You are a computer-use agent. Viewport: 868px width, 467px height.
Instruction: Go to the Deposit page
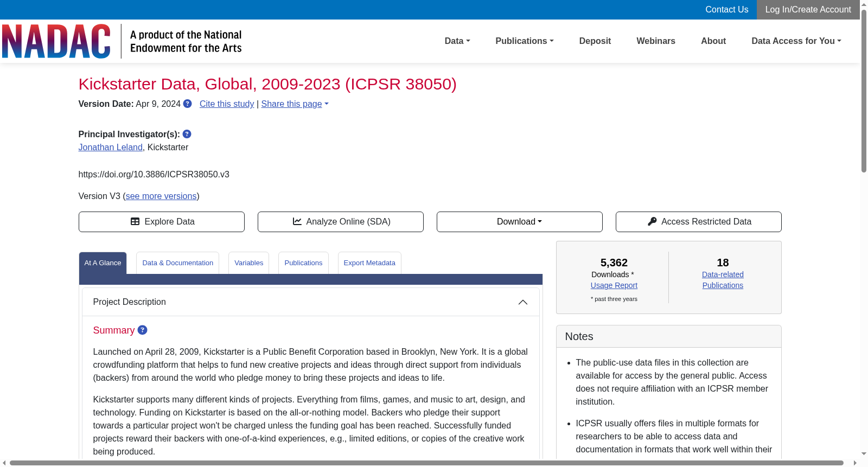pos(595,41)
